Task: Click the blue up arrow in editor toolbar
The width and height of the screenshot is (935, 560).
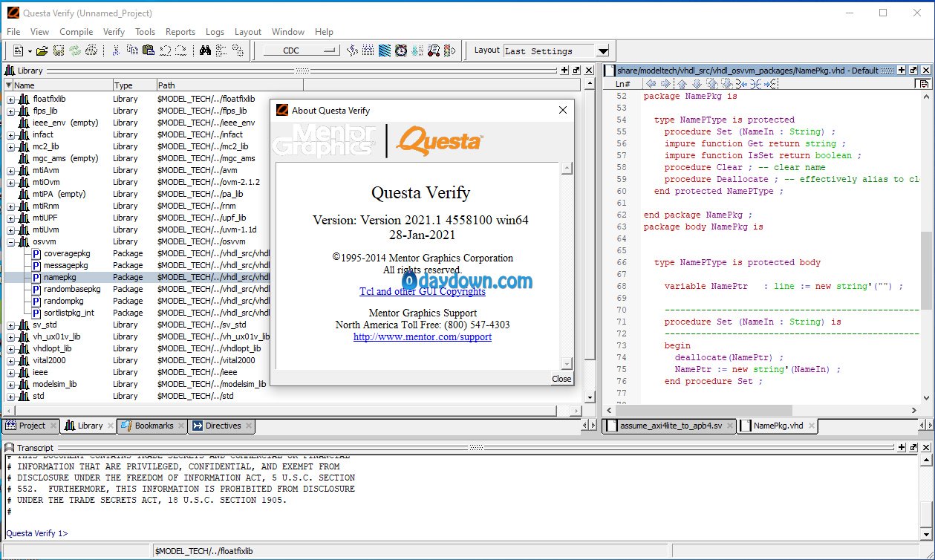Action: tap(682, 84)
